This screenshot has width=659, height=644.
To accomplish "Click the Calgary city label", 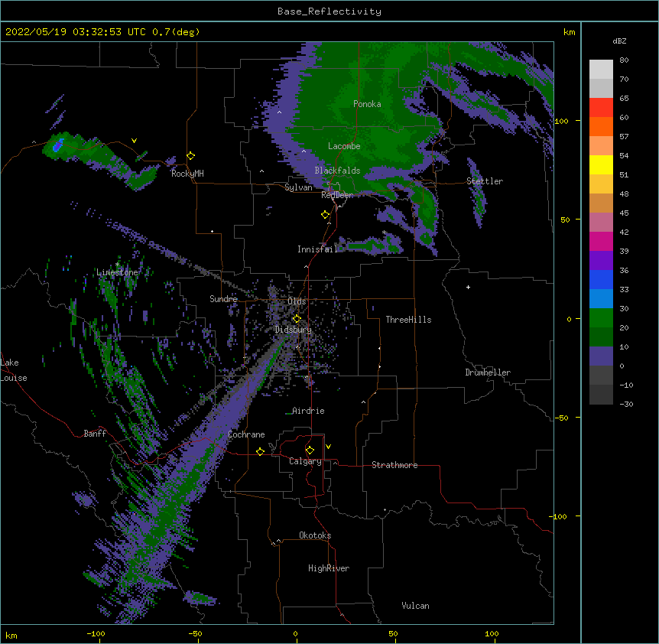I will click(x=305, y=461).
